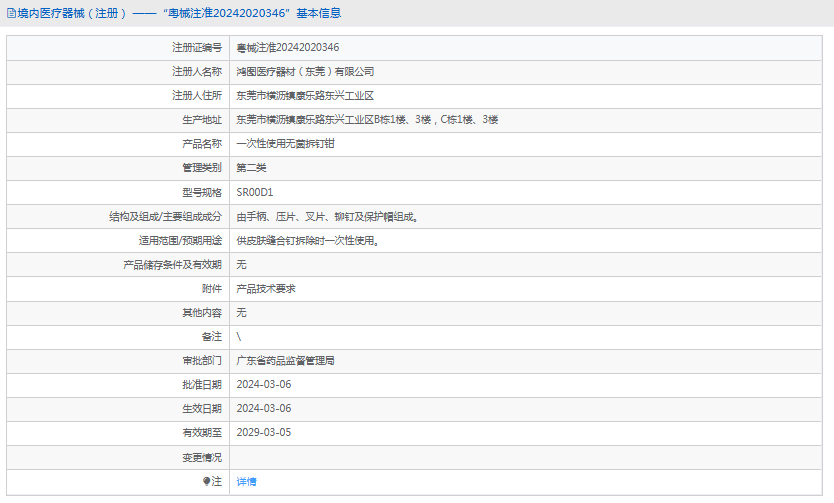Viewport: 834px width, 503px height.
Task: Click the 产品名称 label
Action: pos(202,144)
